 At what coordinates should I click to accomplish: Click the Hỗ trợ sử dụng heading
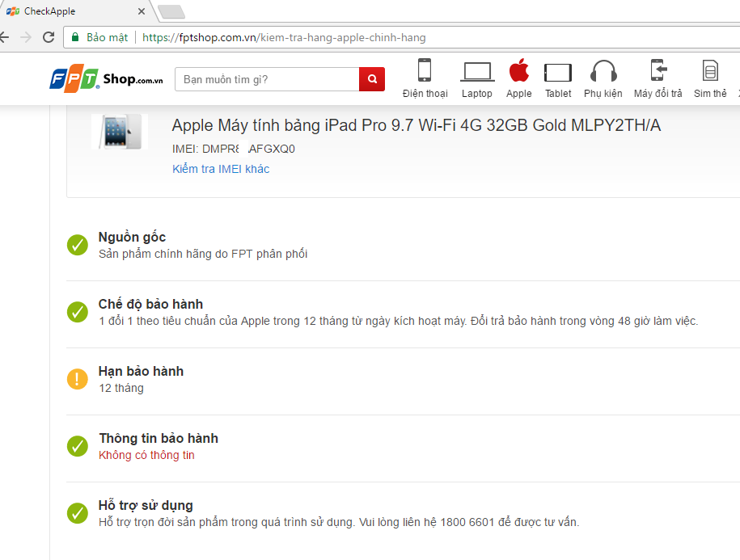pos(146,505)
